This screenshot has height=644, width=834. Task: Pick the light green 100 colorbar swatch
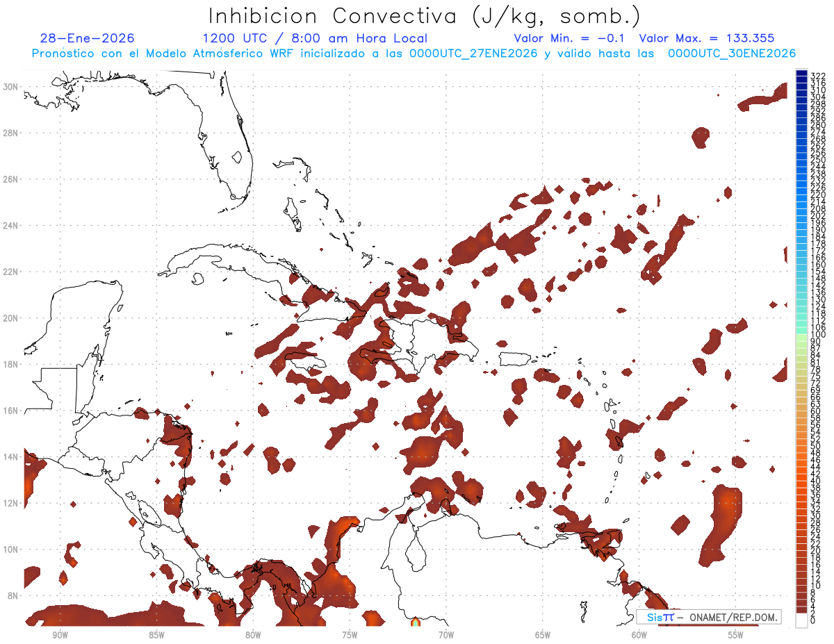coord(801,338)
